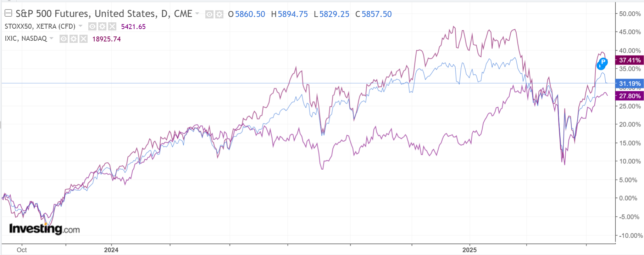The image size is (644, 255).
Task: Click the 2025 label on time axis
Action: [469, 250]
